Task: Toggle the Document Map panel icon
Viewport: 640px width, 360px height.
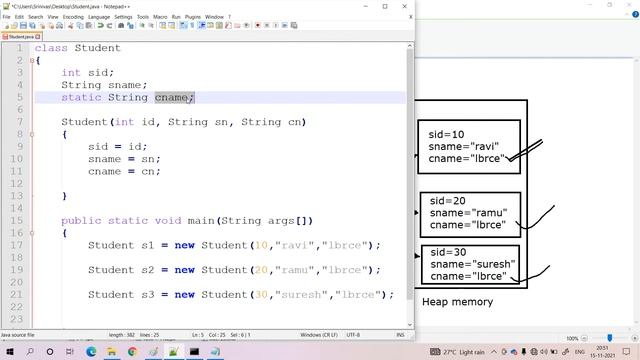Action: click(x=219, y=25)
